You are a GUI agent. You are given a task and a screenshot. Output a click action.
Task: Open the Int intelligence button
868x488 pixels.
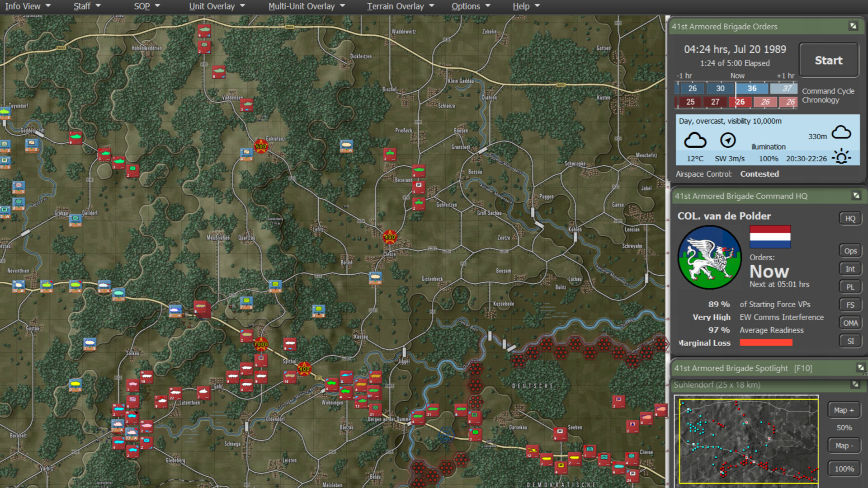(850, 269)
